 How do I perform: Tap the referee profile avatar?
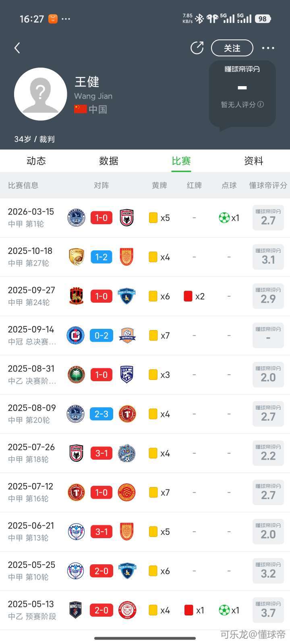click(x=40, y=94)
